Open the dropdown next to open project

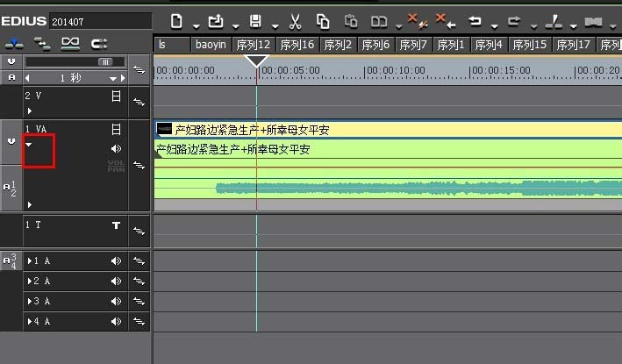(x=236, y=26)
